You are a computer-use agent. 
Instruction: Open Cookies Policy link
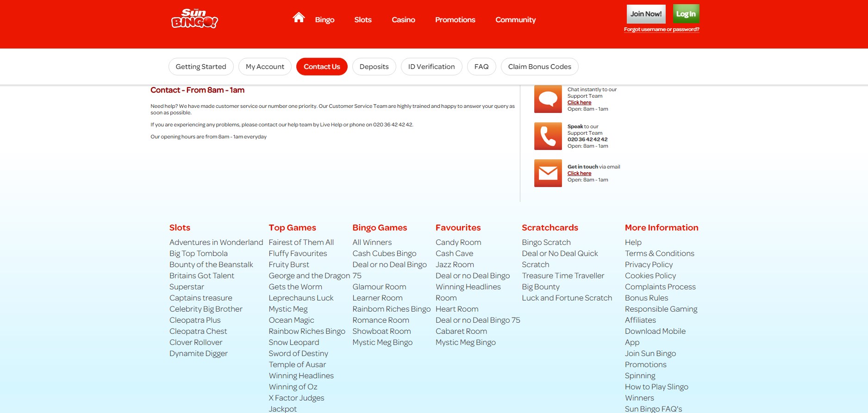tap(650, 275)
